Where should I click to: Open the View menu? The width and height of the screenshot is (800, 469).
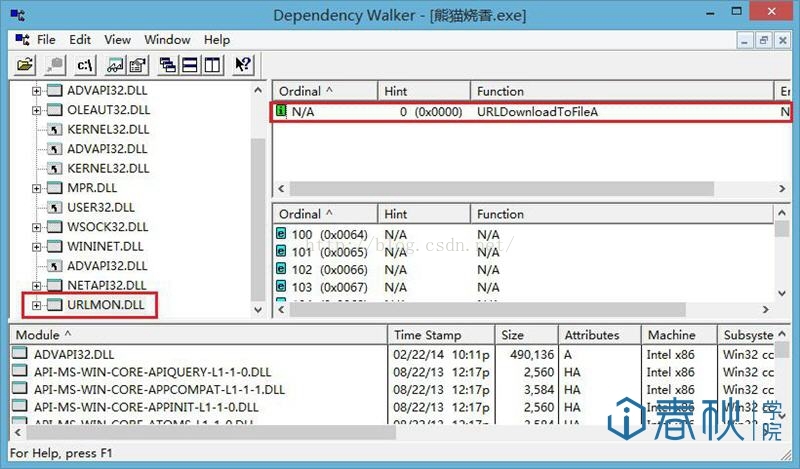[117, 39]
